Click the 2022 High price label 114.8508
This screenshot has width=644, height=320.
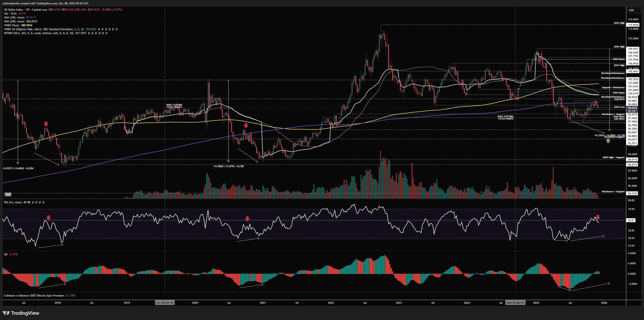point(633,25)
